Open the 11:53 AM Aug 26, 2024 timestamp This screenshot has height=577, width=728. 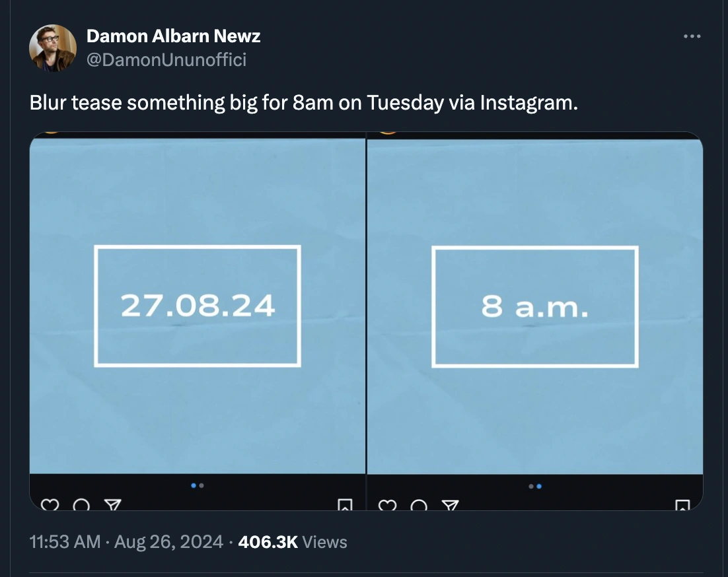pos(126,542)
